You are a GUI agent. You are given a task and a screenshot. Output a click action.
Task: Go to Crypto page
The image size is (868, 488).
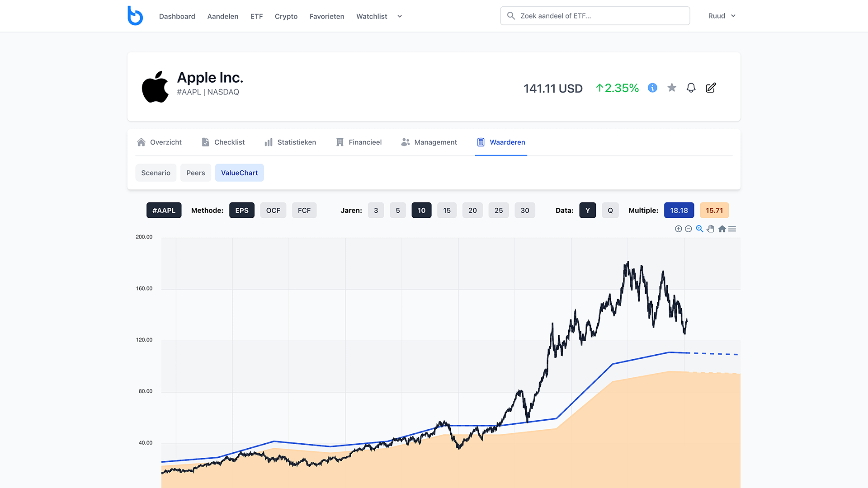tap(286, 16)
